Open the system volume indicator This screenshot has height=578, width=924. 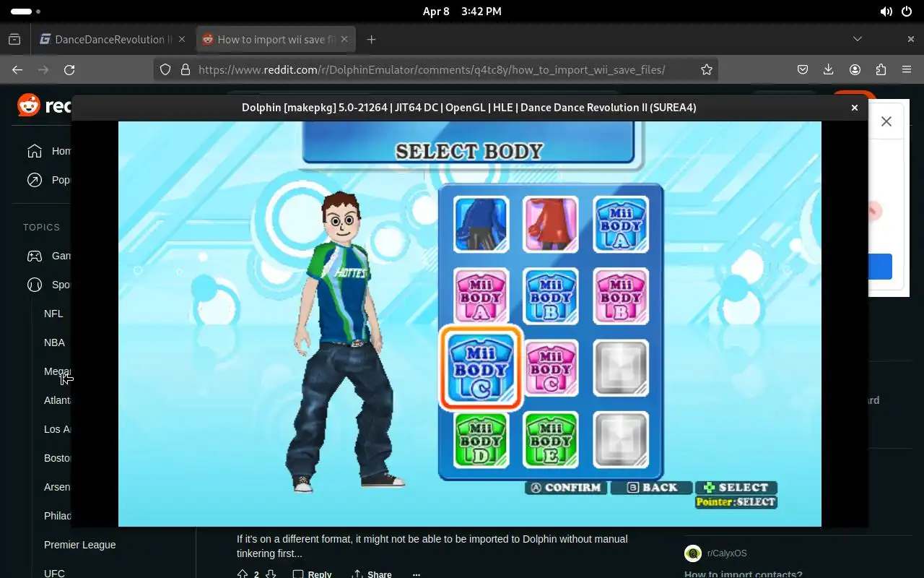(886, 12)
